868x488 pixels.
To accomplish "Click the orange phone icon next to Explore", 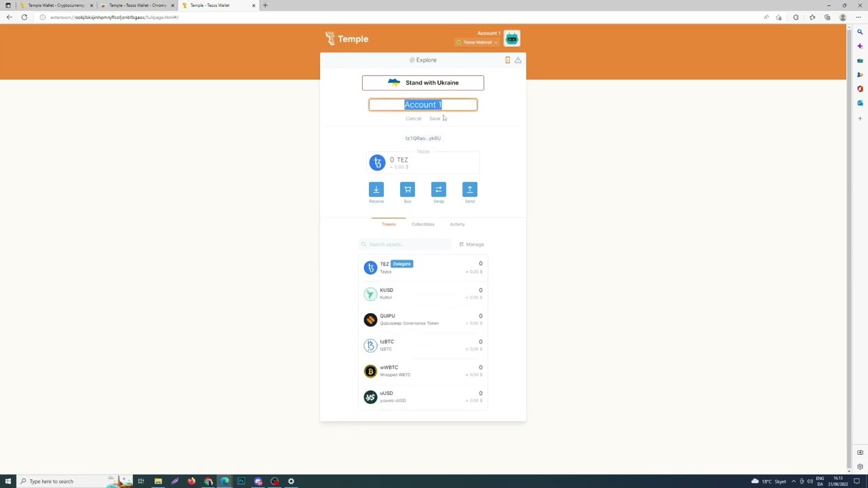I will click(x=507, y=60).
